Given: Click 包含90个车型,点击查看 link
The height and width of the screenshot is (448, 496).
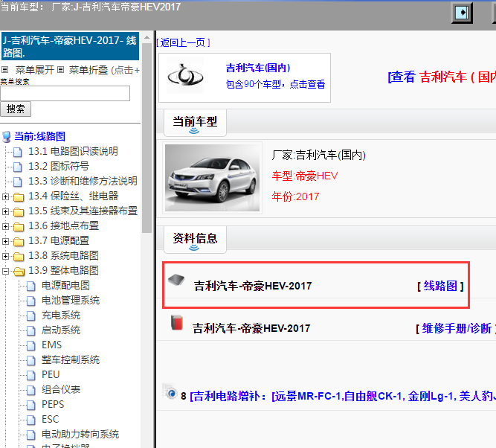Looking at the screenshot, I should click(x=275, y=84).
